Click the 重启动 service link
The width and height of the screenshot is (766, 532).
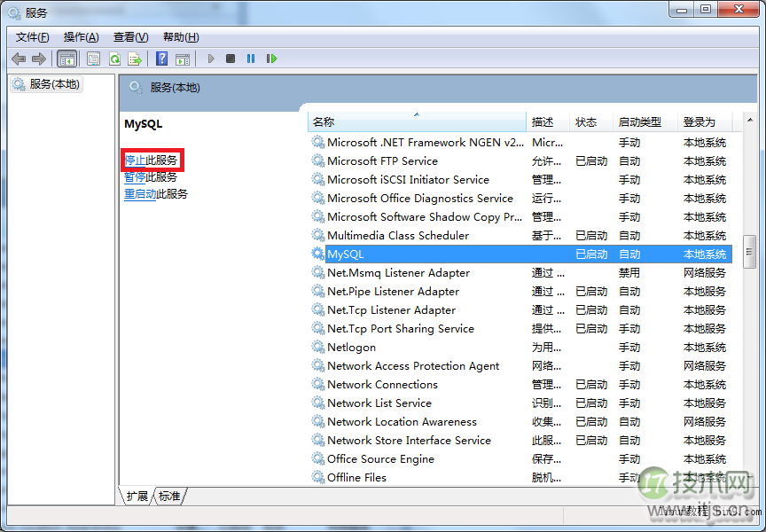(x=140, y=194)
